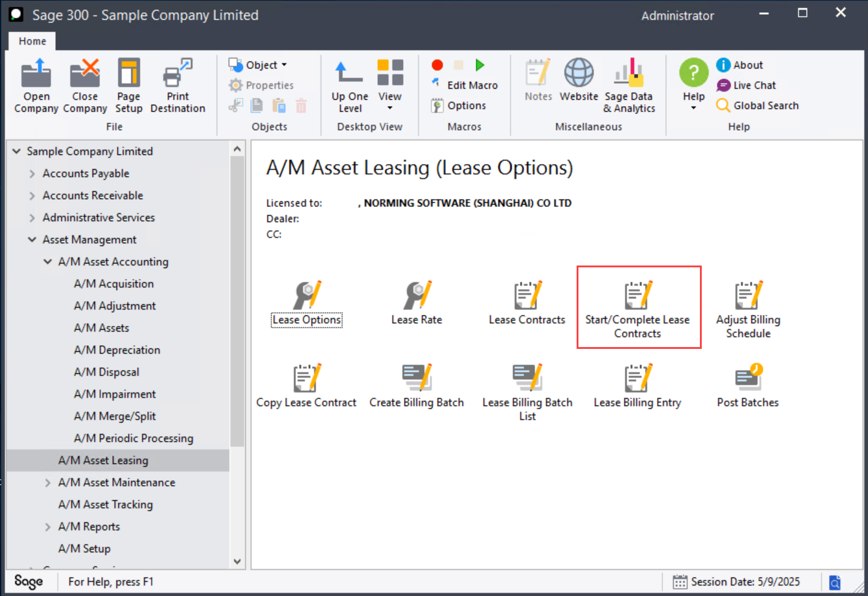Select A/M Disposal in tree

(x=107, y=372)
